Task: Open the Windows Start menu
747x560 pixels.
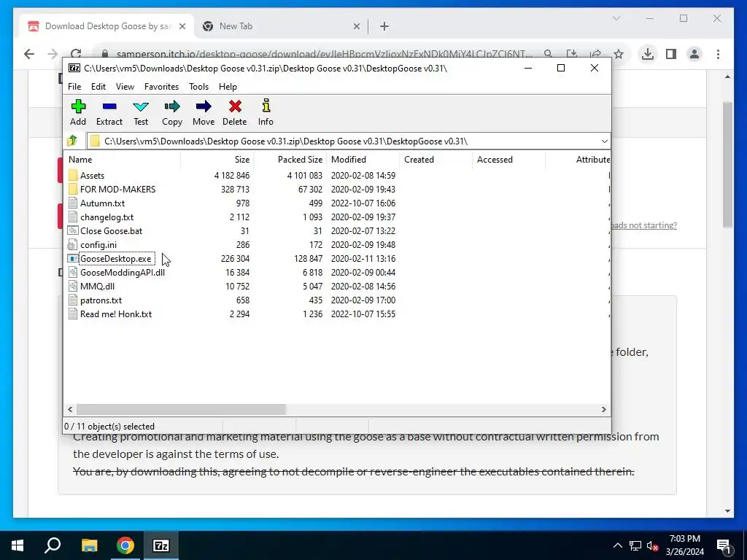Action: coord(18,545)
